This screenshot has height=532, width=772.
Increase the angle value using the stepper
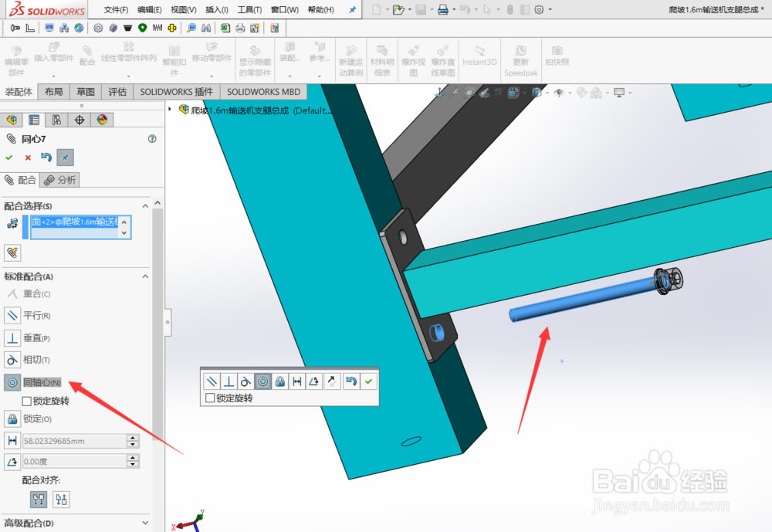[x=133, y=458]
